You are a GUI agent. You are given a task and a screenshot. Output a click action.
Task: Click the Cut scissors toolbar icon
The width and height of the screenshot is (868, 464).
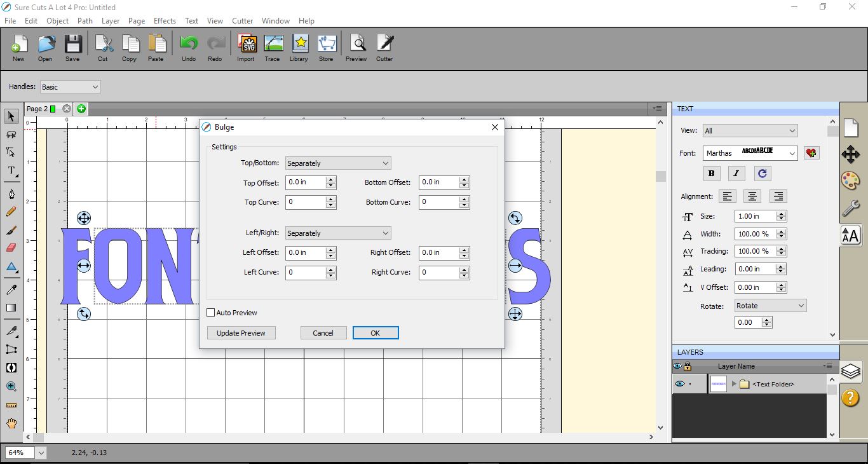[x=103, y=48]
